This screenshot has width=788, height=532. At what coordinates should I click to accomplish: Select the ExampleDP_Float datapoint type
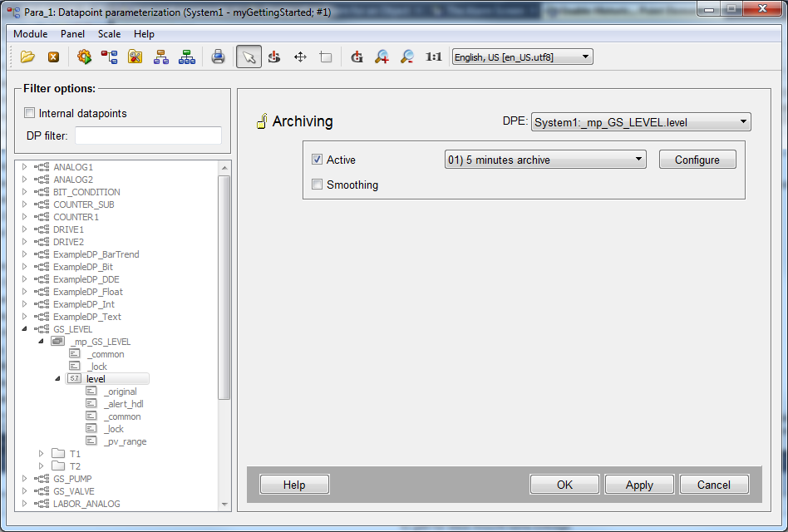pyautogui.click(x=88, y=292)
